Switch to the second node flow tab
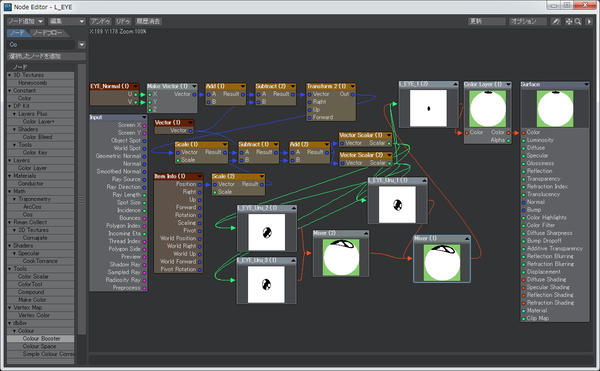The width and height of the screenshot is (600, 371). [48, 33]
